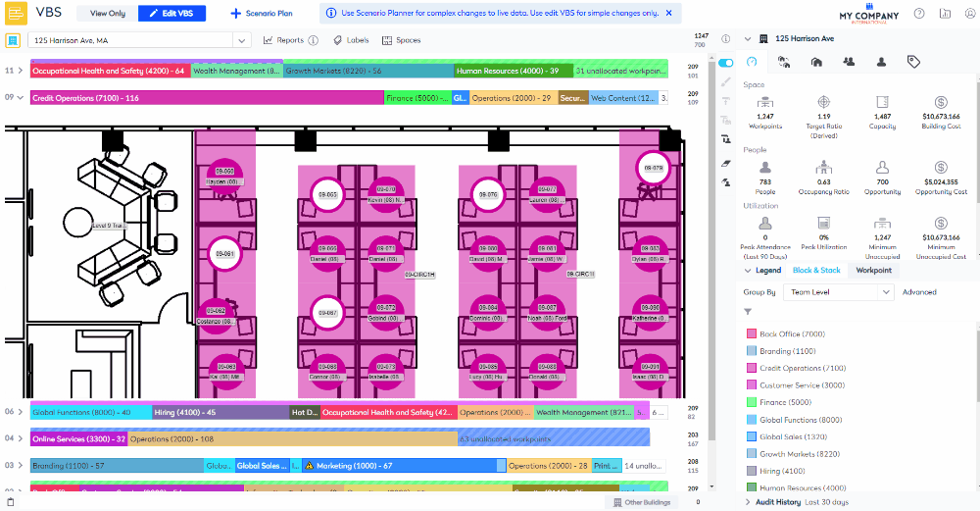Select the eraser tool in side toolbar
The height and width of the screenshot is (511, 980).
726,163
